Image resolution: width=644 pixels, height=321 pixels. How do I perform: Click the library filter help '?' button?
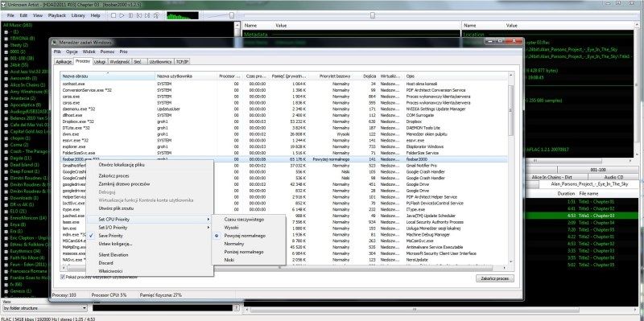click(x=236, y=308)
